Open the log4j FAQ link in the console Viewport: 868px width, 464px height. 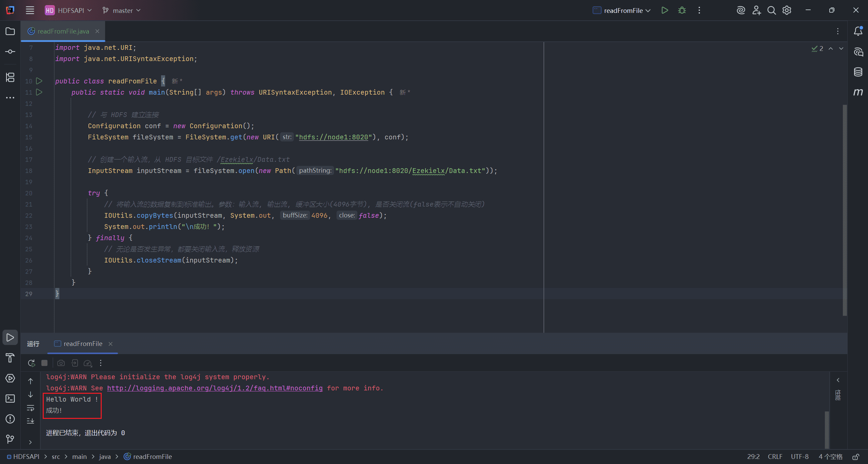[x=215, y=388]
